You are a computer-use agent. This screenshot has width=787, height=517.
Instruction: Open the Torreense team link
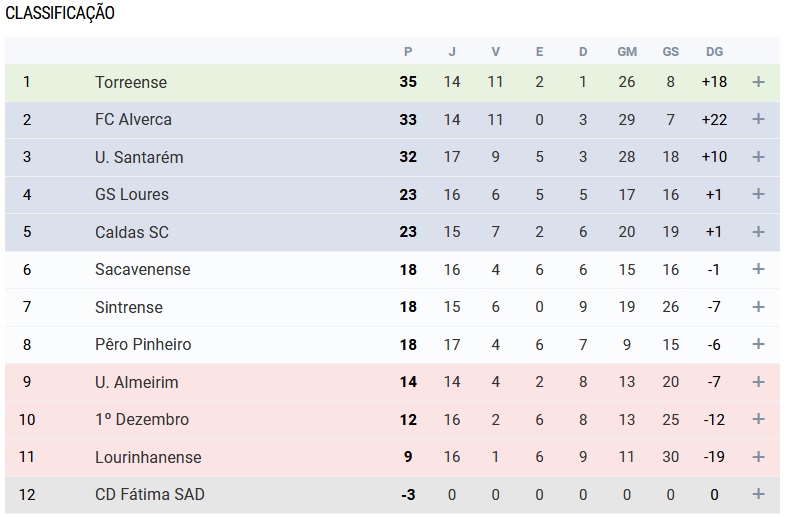(x=131, y=82)
